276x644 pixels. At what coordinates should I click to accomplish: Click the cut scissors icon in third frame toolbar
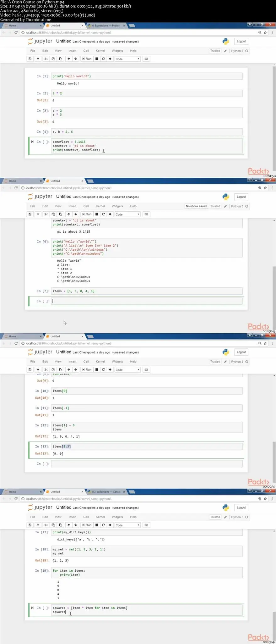click(46, 369)
